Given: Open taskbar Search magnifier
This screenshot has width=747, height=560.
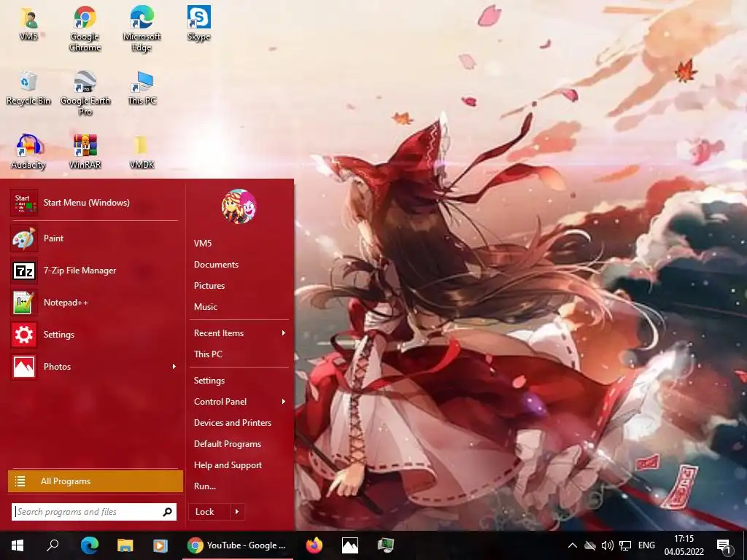Looking at the screenshot, I should pyautogui.click(x=53, y=545).
